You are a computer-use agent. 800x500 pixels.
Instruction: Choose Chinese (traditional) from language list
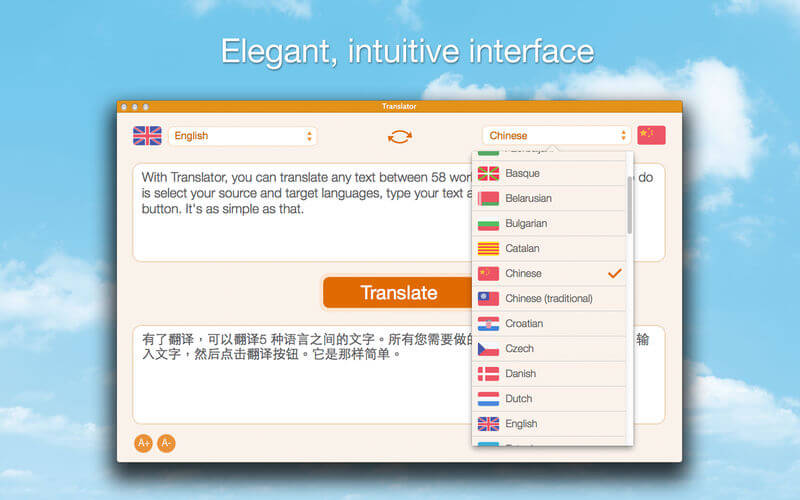[x=549, y=298]
